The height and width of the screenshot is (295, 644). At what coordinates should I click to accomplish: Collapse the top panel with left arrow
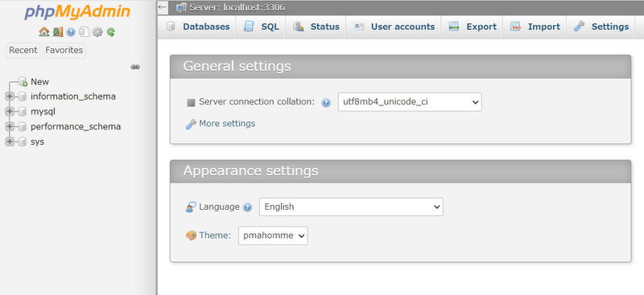tap(163, 7)
